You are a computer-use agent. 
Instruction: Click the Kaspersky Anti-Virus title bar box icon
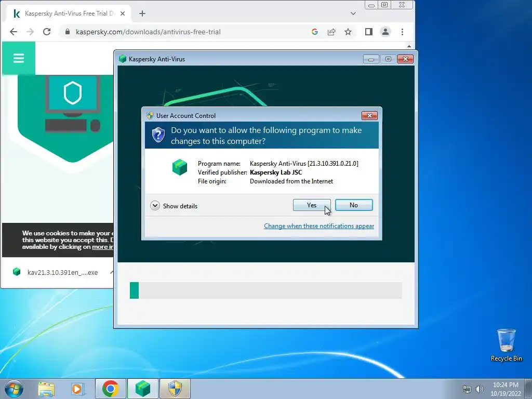point(123,59)
